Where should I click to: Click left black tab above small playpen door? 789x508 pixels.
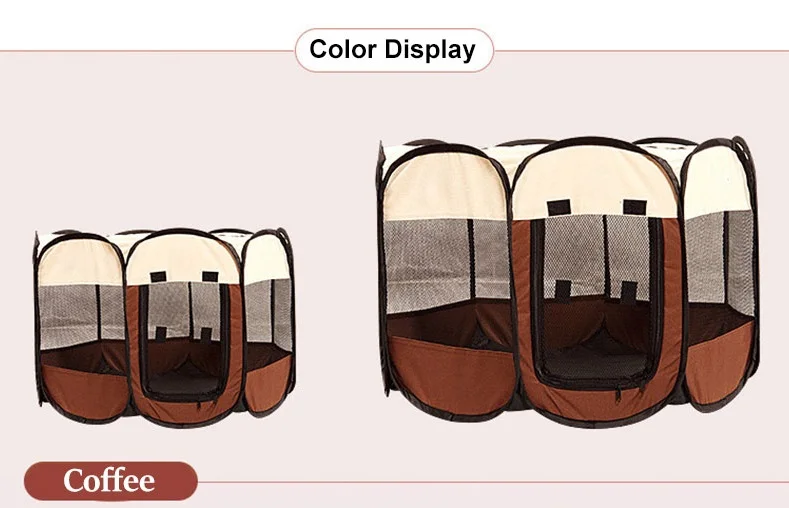[158, 277]
